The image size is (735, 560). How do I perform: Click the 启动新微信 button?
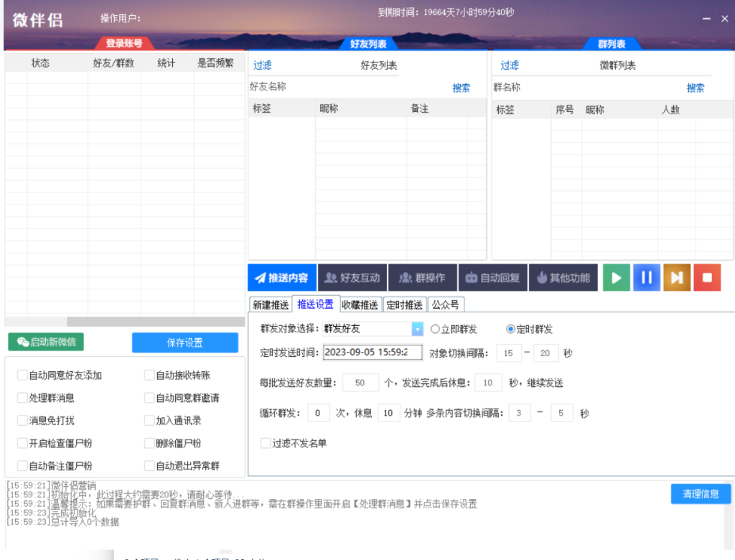pos(51,342)
